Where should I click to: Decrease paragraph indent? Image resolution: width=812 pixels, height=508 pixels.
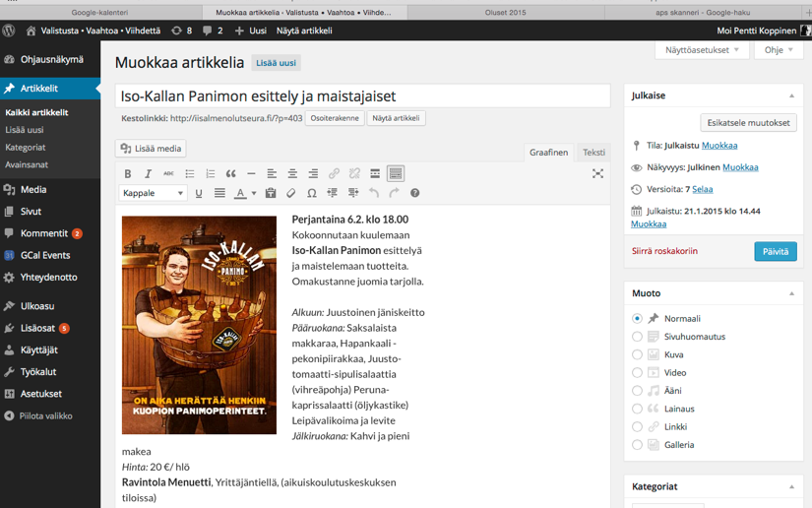(x=332, y=193)
